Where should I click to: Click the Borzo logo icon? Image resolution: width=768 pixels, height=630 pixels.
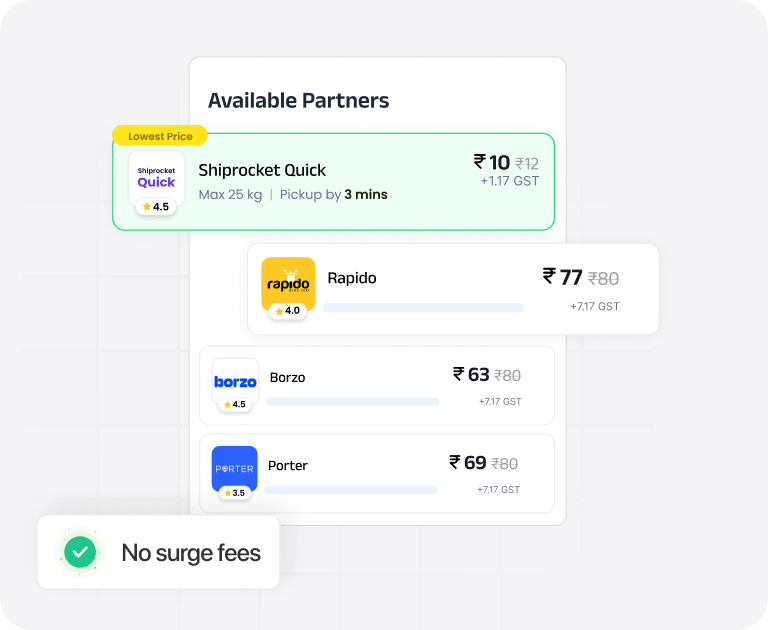click(x=235, y=382)
